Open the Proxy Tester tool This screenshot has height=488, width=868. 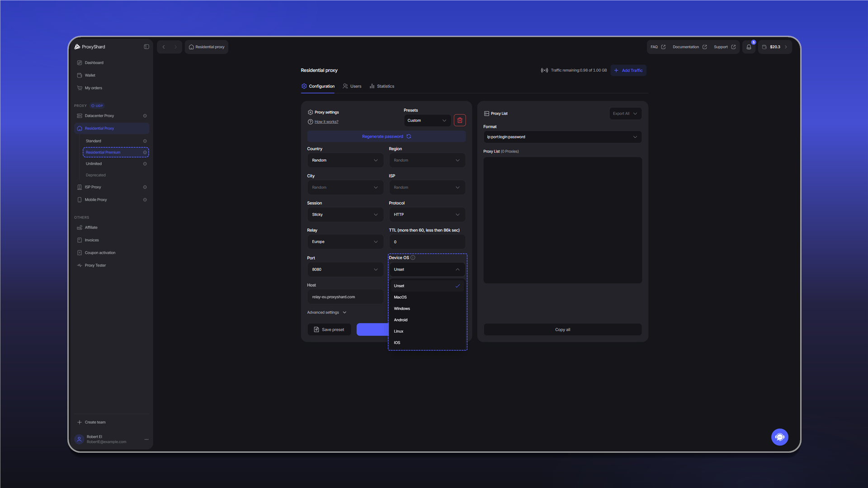(x=95, y=265)
